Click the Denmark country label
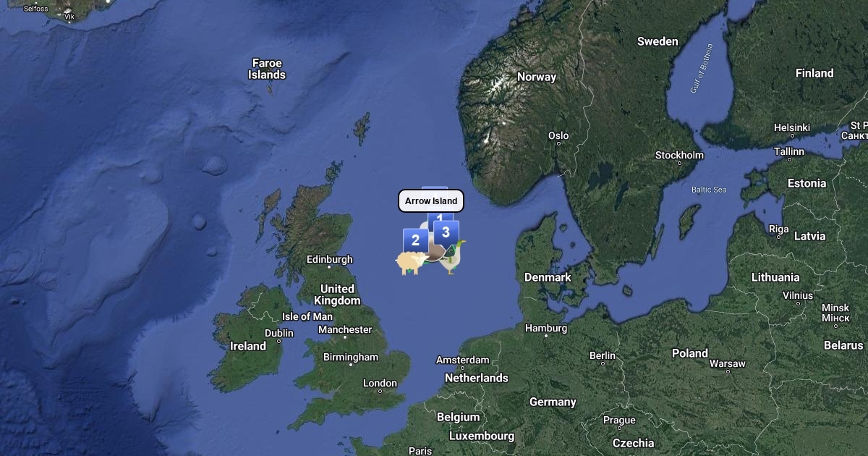 click(548, 277)
